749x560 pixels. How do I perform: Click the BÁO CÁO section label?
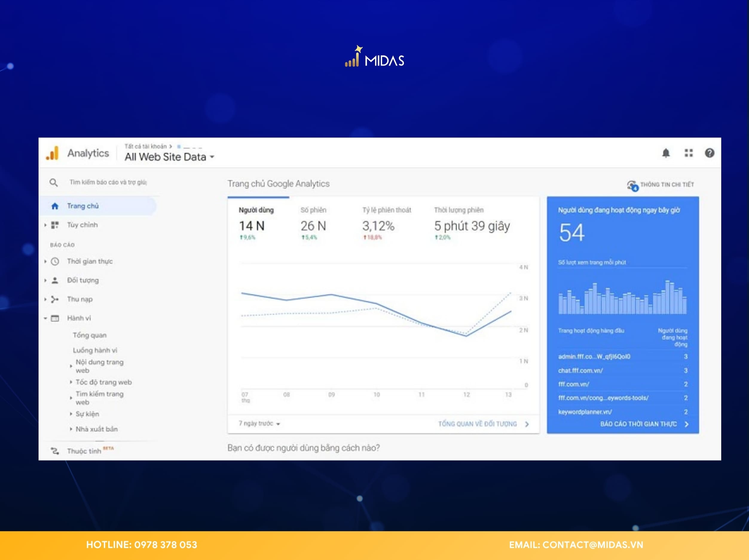[x=62, y=245]
